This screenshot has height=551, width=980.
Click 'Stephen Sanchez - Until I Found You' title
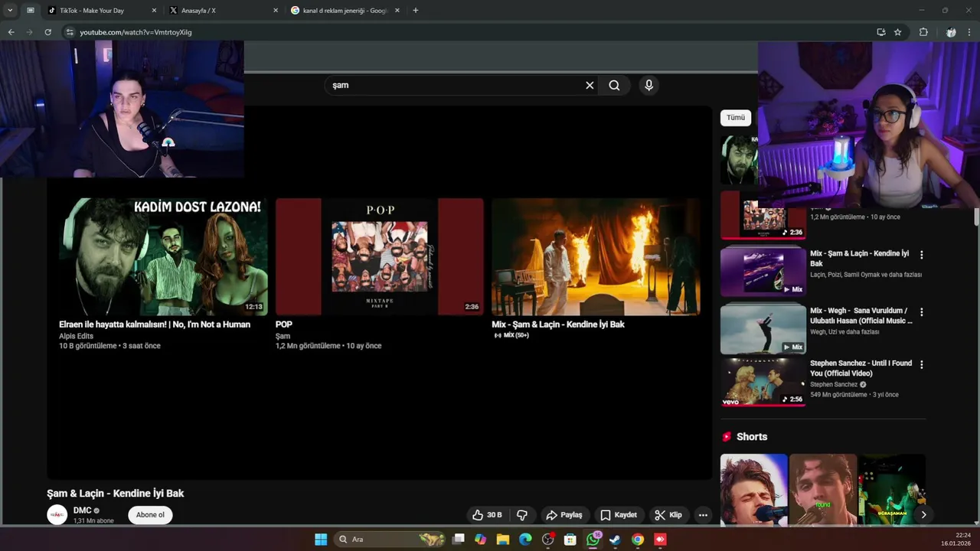pos(861,368)
